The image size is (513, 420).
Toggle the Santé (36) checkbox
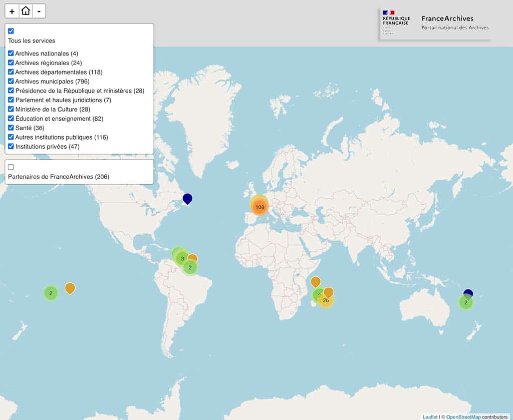[11, 128]
